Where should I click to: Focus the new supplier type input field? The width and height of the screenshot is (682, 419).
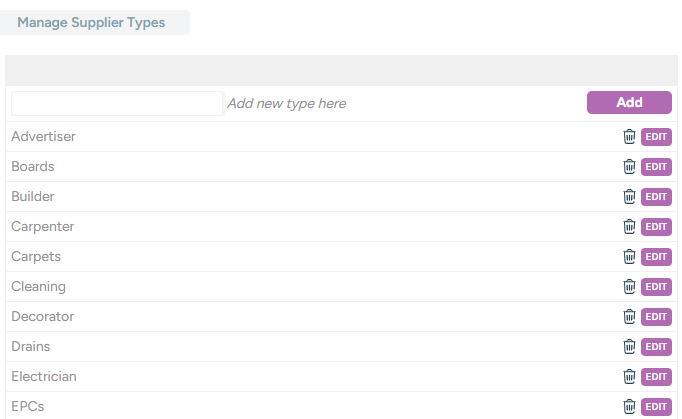(117, 103)
